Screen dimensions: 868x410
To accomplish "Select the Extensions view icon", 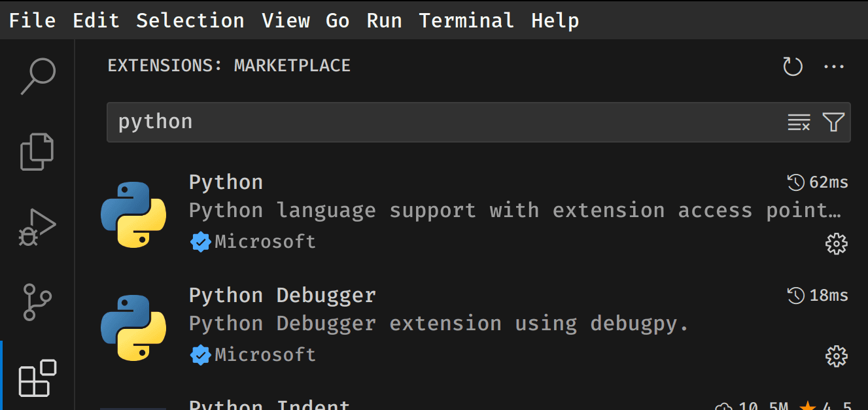I will 38,377.
